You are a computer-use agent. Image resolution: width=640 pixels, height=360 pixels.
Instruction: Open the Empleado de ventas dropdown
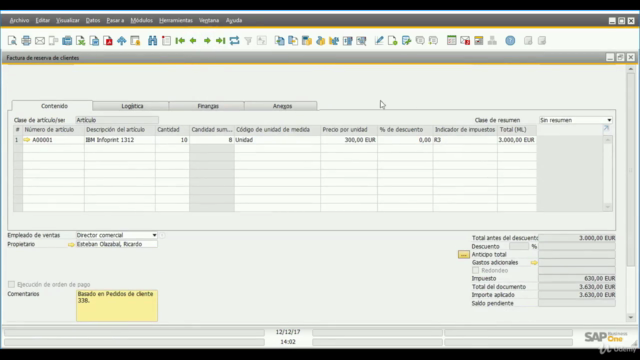[154, 235]
